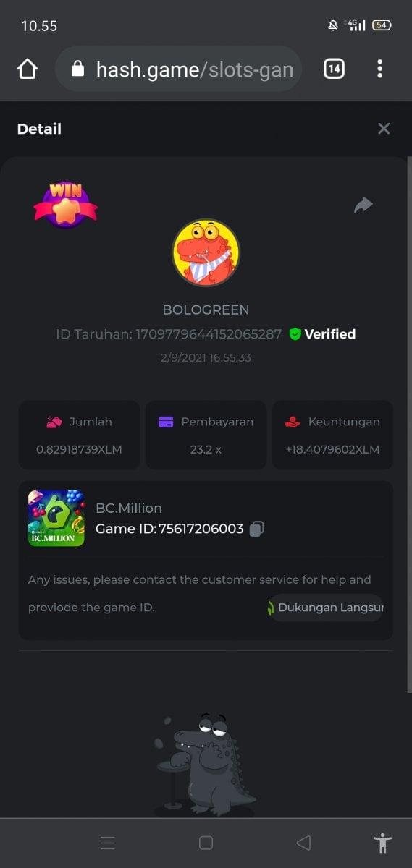Tap the Keuntungan profit card
Image resolution: width=412 pixels, height=868 pixels.
click(x=332, y=435)
